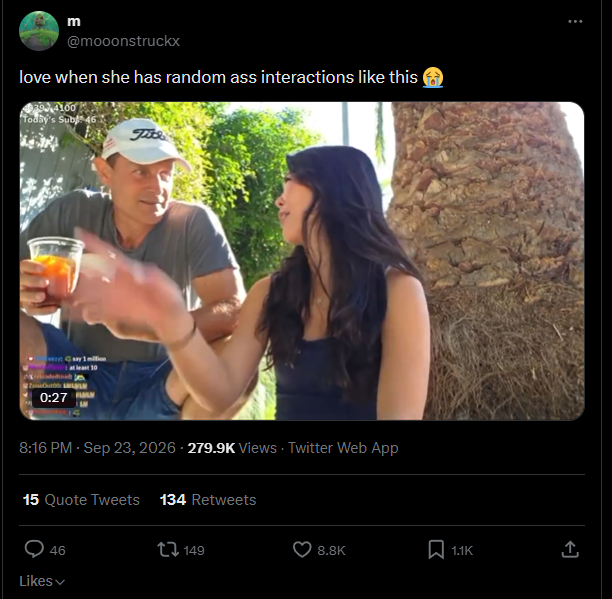The width and height of the screenshot is (612, 599).
Task: View the 15 Quote Tweets list
Action: pos(81,500)
